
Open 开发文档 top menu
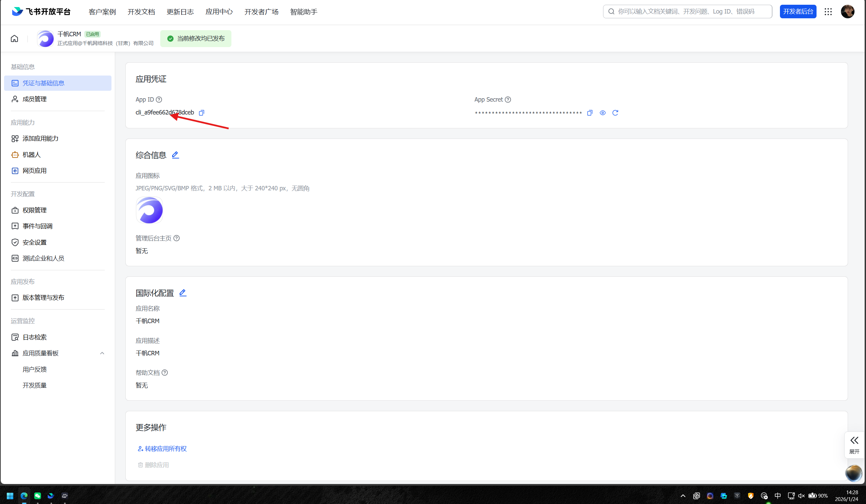tap(141, 12)
